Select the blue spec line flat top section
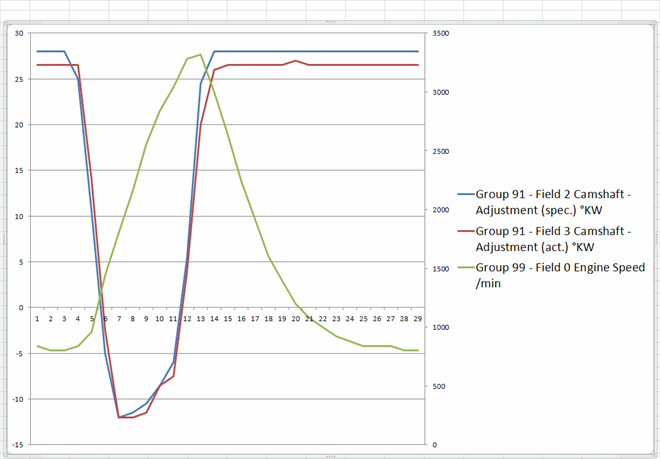660x459 pixels. [316, 51]
